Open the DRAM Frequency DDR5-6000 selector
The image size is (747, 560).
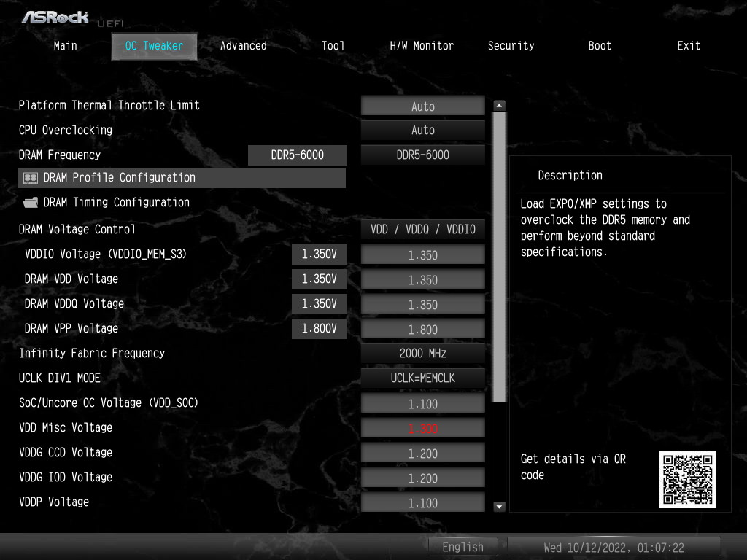(x=423, y=155)
